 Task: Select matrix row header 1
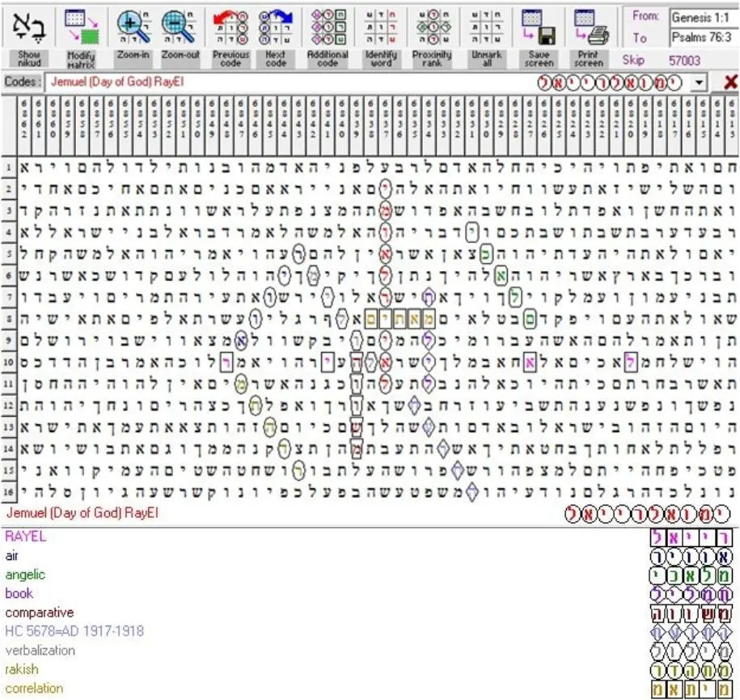tap(9, 168)
